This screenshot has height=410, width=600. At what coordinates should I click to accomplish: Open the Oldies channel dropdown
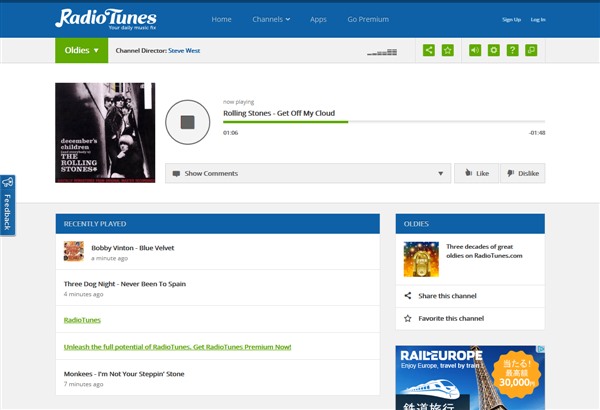click(x=82, y=50)
